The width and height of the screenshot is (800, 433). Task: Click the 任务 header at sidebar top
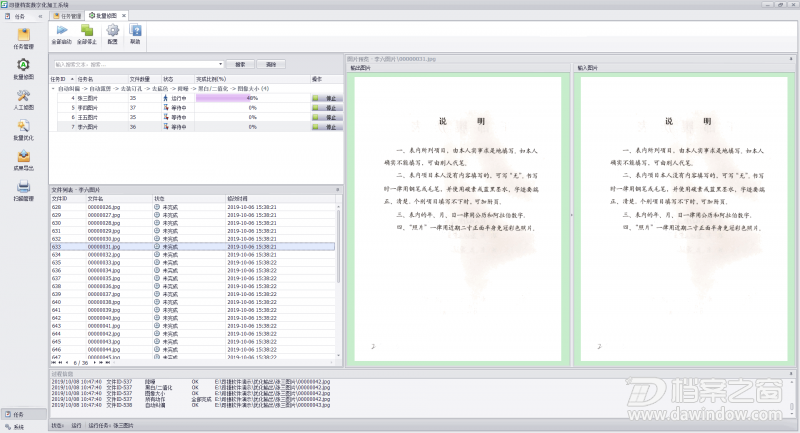19,16
